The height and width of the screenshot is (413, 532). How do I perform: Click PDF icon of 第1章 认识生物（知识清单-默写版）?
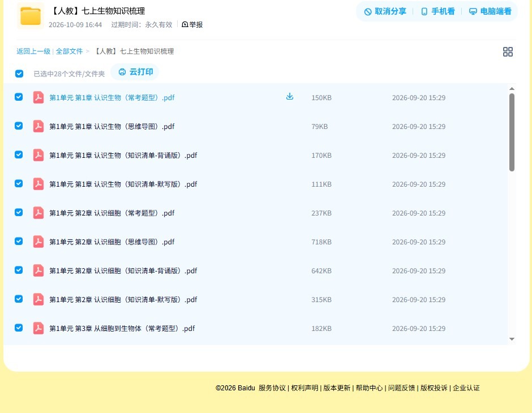38,184
